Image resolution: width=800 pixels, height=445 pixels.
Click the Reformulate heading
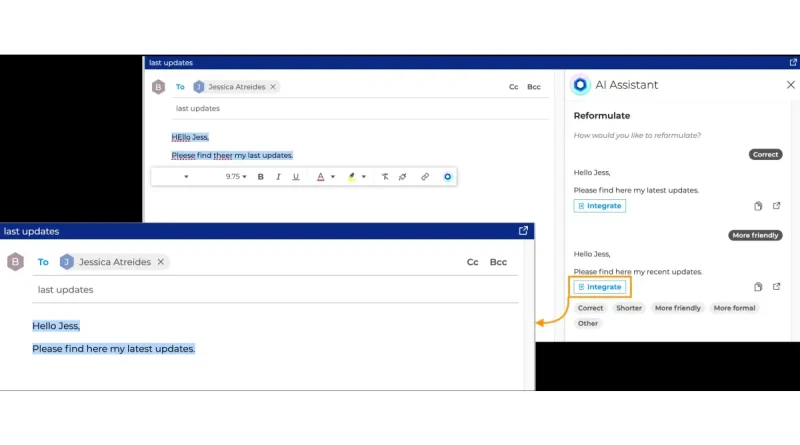point(602,115)
